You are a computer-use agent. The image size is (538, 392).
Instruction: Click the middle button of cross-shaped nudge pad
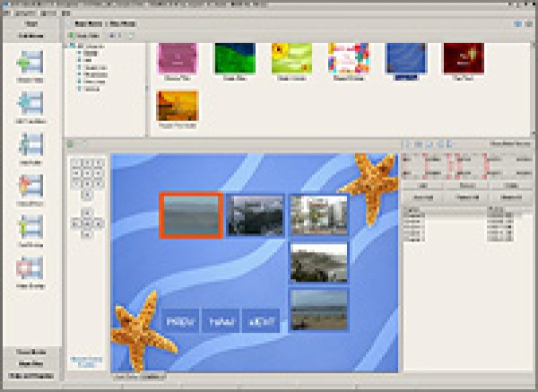(87, 223)
